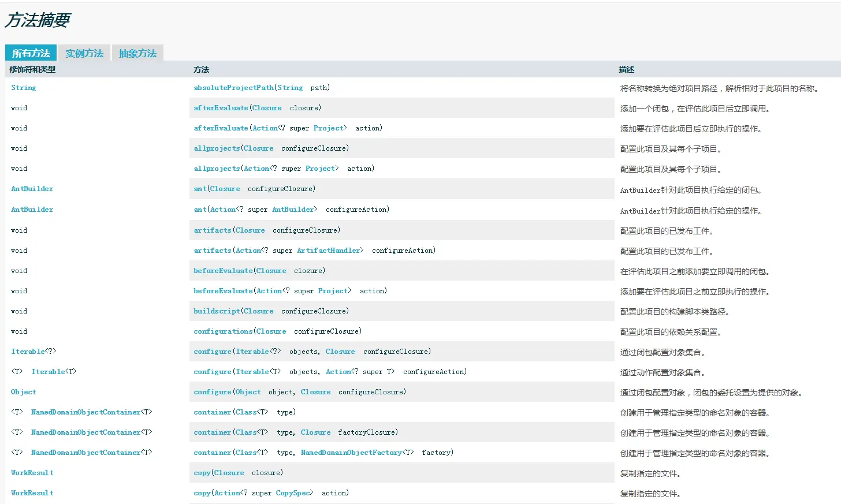
Task: Click description 通过闭包配置对象集合
Action: 663,352
